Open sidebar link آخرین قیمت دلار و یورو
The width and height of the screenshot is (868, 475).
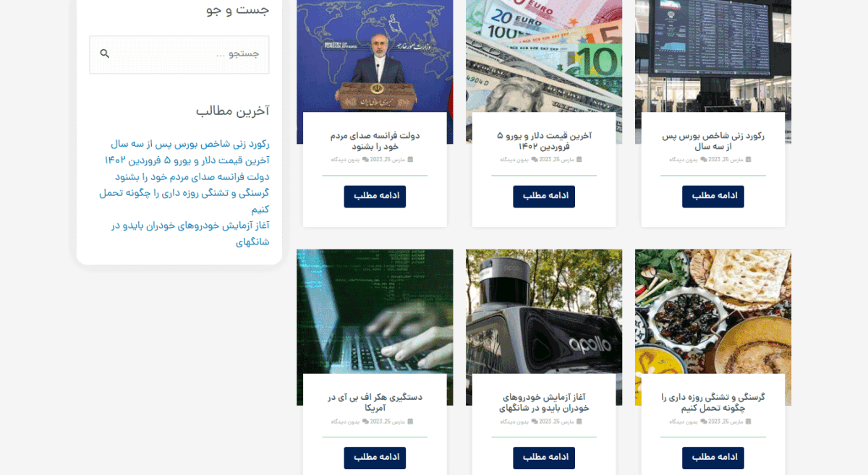pyautogui.click(x=187, y=160)
